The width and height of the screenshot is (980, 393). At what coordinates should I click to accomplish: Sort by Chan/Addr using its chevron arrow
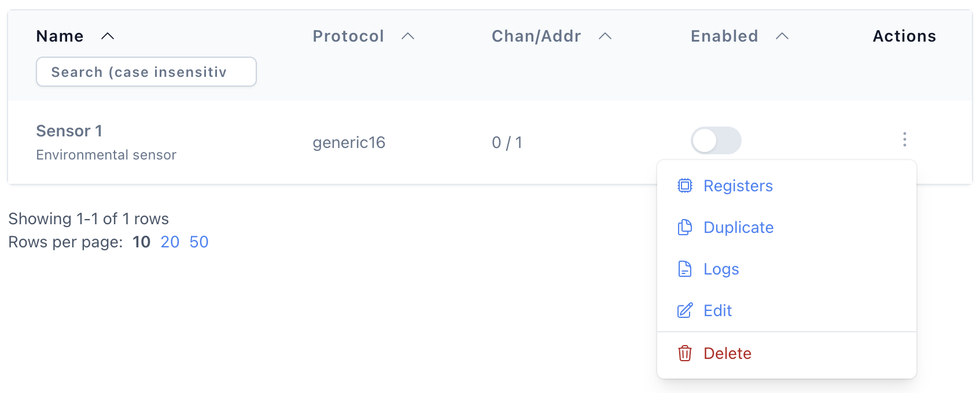coord(605,36)
